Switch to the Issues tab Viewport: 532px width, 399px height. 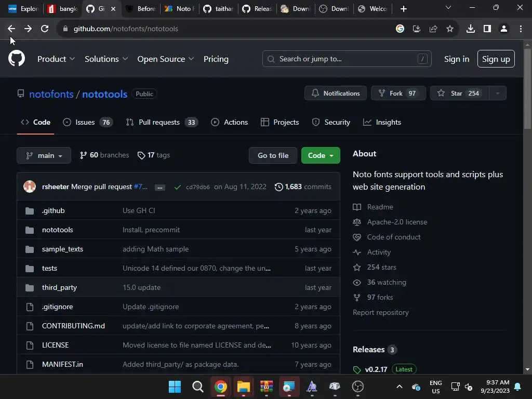click(88, 122)
